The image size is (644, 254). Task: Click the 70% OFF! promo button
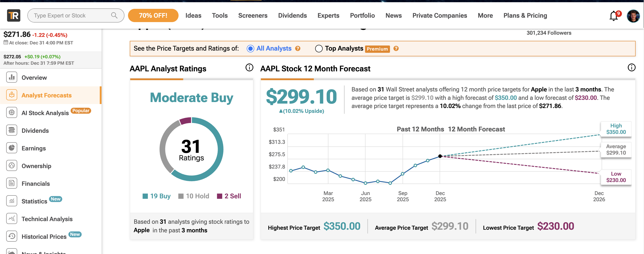pyautogui.click(x=153, y=15)
